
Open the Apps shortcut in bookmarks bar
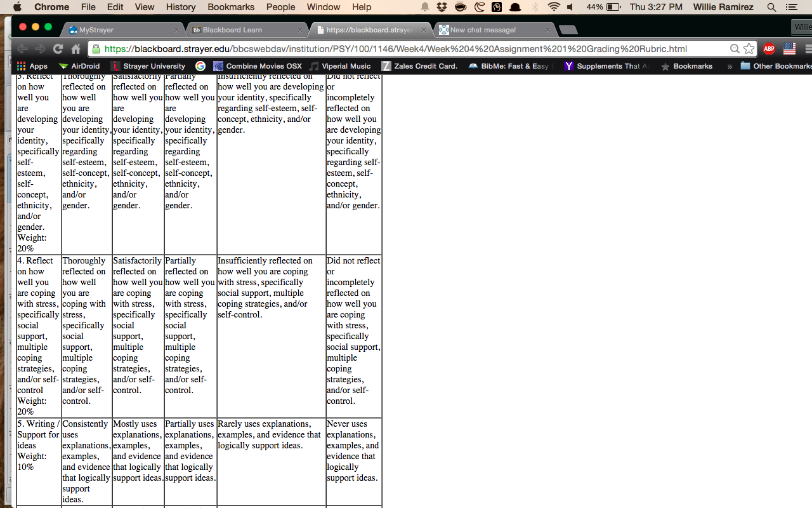pyautogui.click(x=32, y=66)
